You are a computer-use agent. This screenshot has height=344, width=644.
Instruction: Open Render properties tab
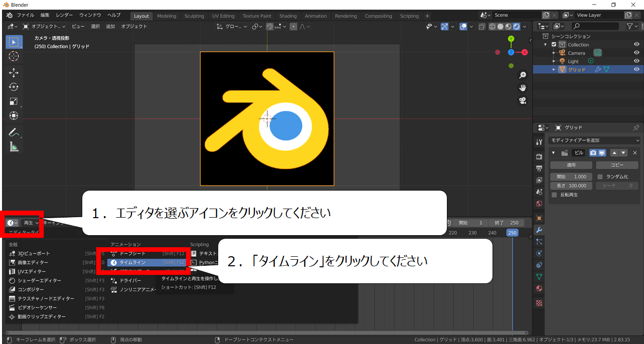click(539, 156)
